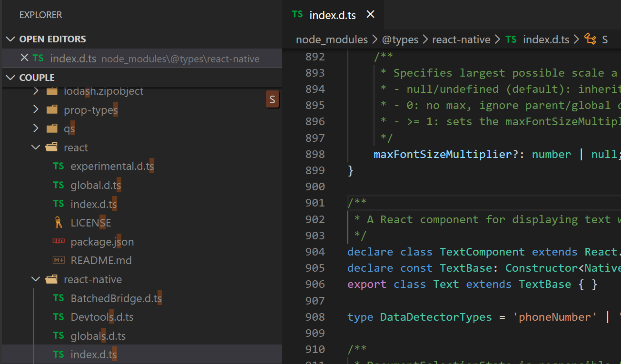Image resolution: width=621 pixels, height=364 pixels.
Task: Collapse the COUPLE workspace section
Action: pos(10,78)
